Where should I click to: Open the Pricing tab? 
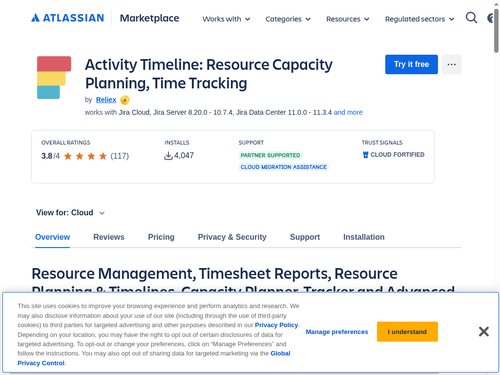click(x=161, y=237)
